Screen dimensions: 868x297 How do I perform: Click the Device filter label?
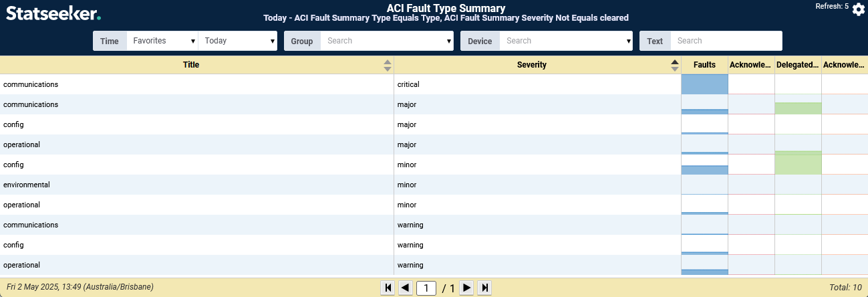[480, 41]
